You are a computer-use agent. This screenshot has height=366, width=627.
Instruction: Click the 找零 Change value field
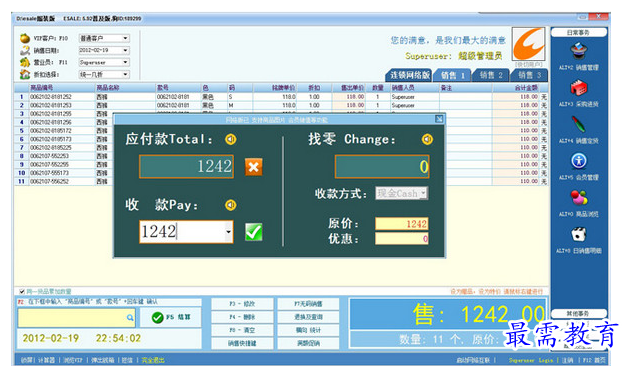pyautogui.click(x=382, y=166)
